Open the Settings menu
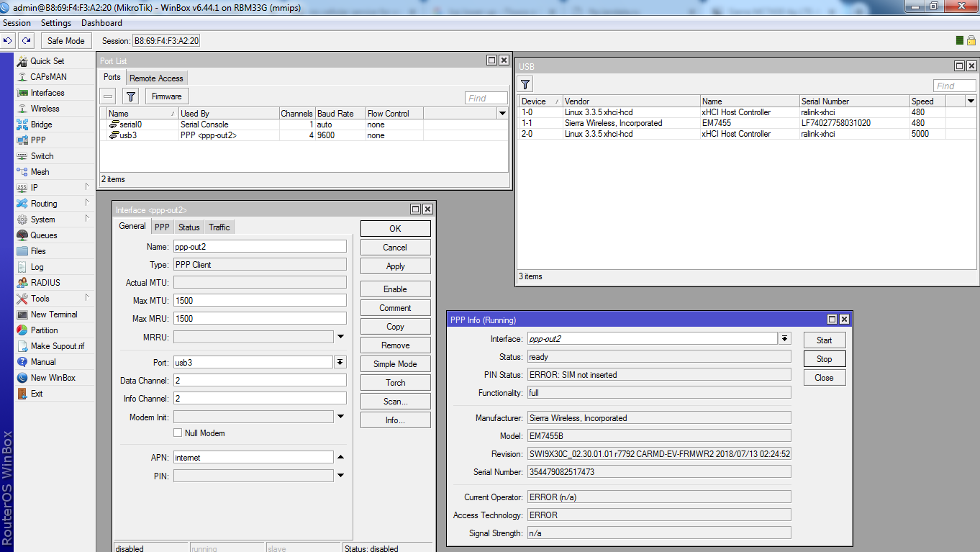This screenshot has width=980, height=552. tap(56, 23)
